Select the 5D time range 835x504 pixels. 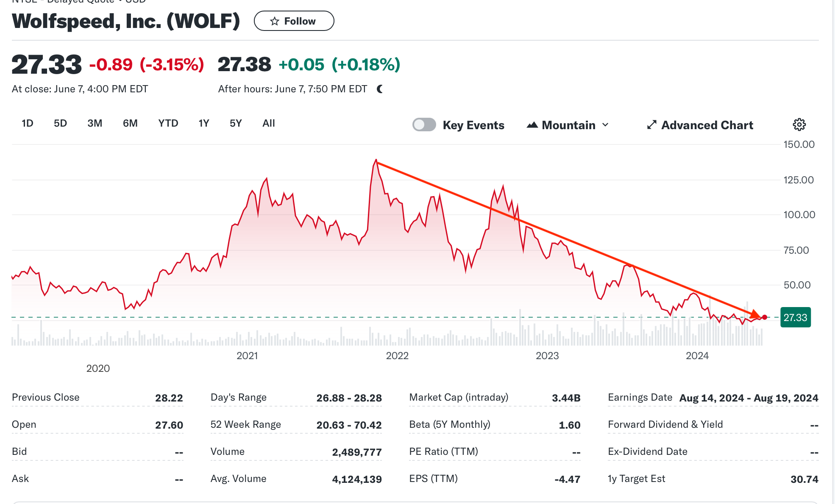[x=60, y=123]
